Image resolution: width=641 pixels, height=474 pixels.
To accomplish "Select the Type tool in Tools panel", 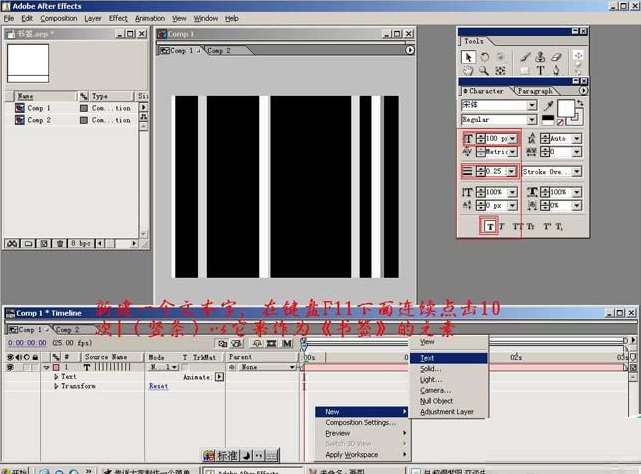I will pyautogui.click(x=540, y=71).
